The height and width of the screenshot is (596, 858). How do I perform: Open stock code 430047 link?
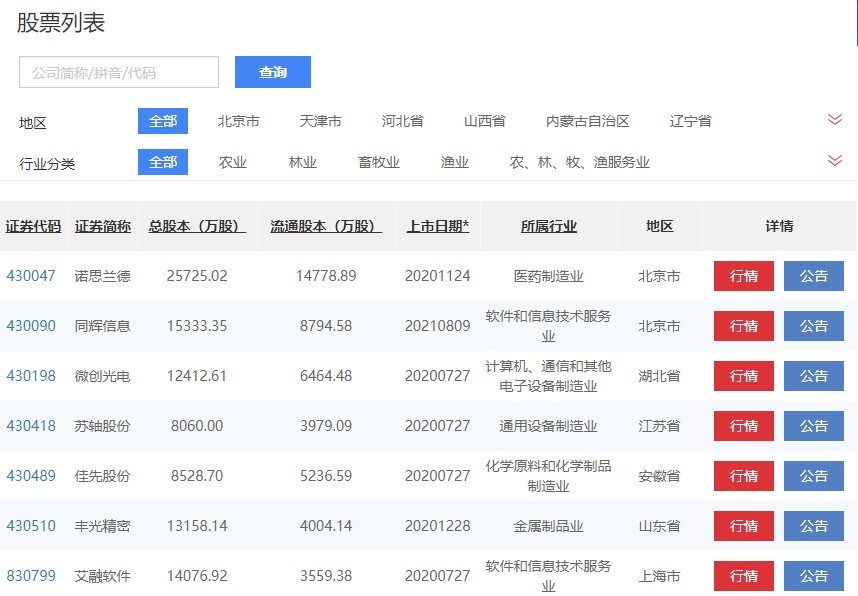pos(31,276)
